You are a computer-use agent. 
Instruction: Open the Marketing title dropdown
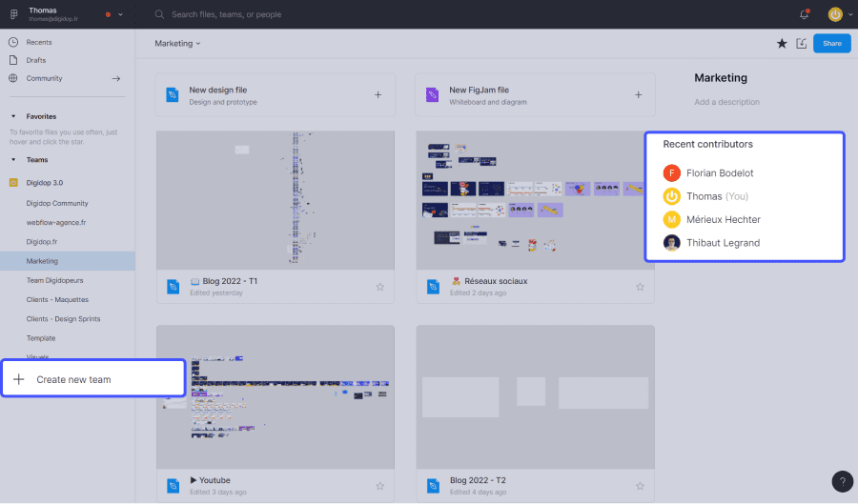[177, 43]
